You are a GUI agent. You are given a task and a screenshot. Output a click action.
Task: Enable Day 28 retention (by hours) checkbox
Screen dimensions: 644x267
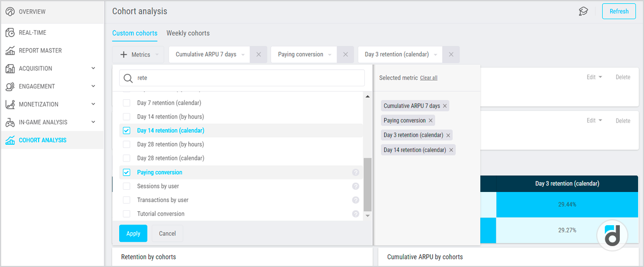point(127,145)
